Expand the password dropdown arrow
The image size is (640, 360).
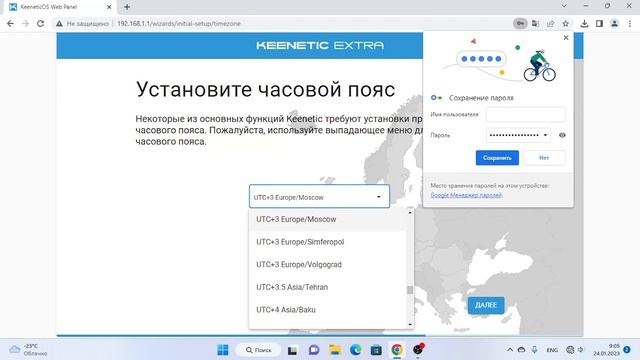[x=545, y=135]
